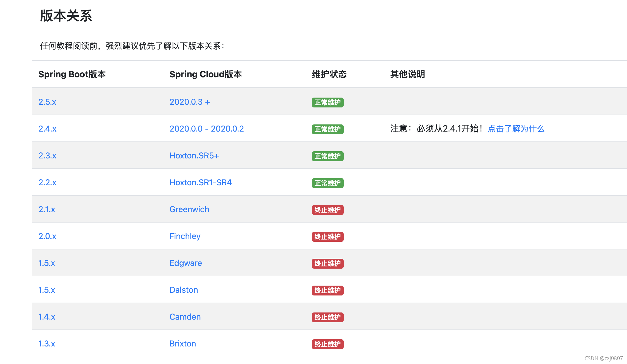Click the green 正常维护 badge in 2.4.x row

327,129
